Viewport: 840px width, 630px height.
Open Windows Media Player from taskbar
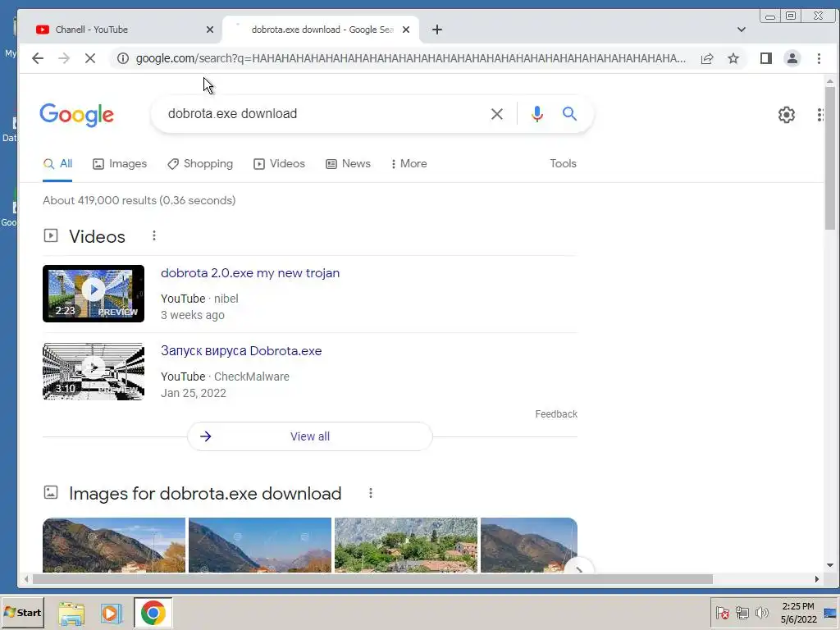pos(111,614)
